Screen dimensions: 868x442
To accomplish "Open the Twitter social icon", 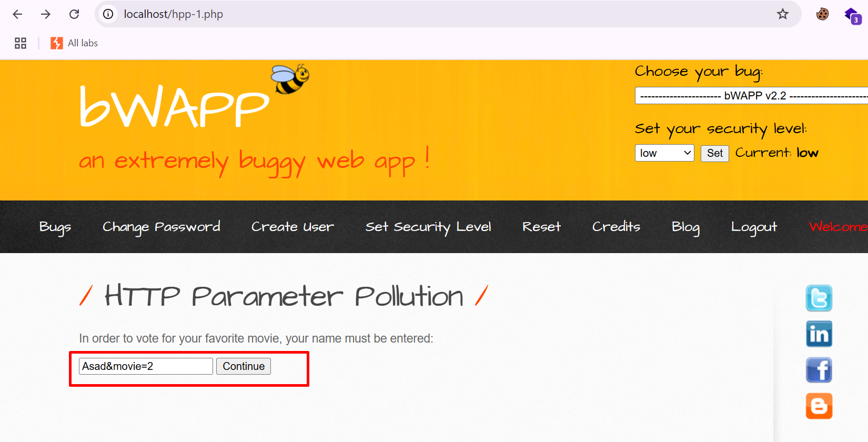I will [819, 298].
